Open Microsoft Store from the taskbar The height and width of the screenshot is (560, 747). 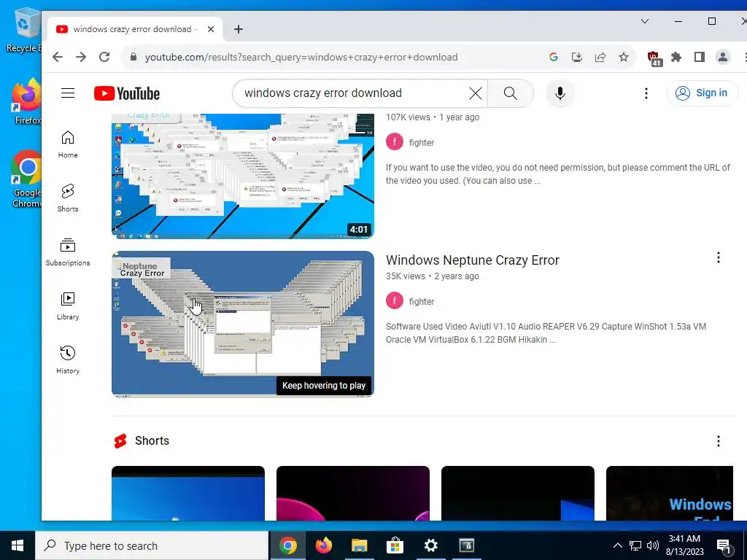click(395, 545)
